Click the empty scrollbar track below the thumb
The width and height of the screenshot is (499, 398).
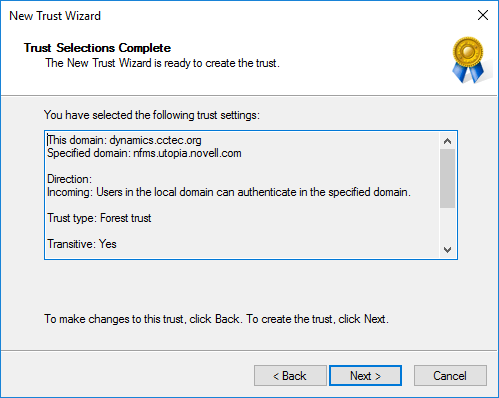pos(447,225)
